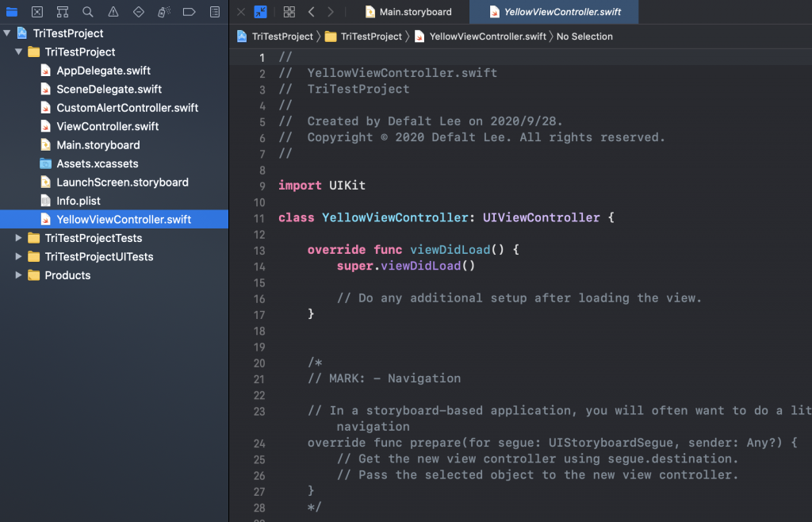Image resolution: width=812 pixels, height=522 pixels.
Task: Click the 'YellowViewController' class name in code
Action: pyautogui.click(x=395, y=217)
